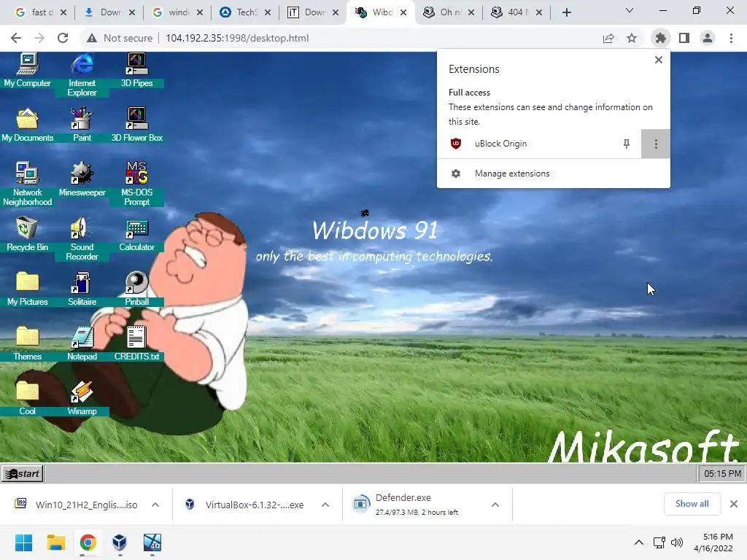Launch the Solitaire shortcut
Screen dimensions: 747x560
coord(82,289)
